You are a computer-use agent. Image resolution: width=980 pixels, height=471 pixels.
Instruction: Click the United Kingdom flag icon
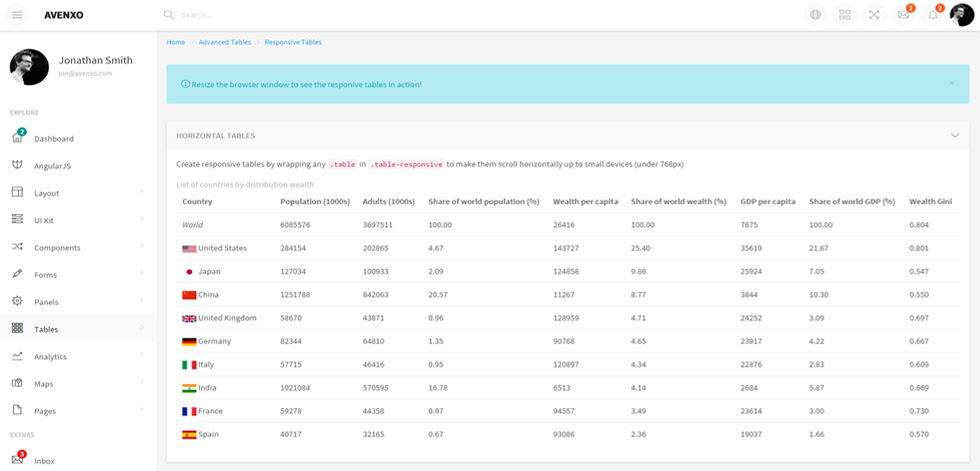[x=189, y=319]
